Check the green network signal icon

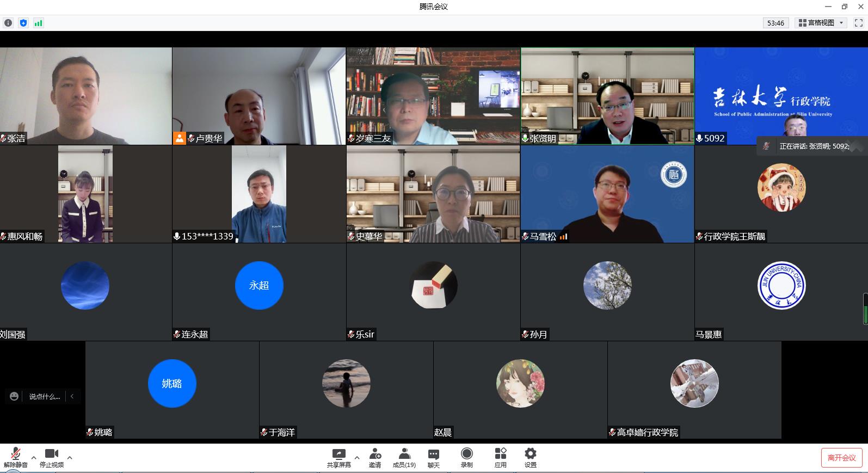pos(38,23)
